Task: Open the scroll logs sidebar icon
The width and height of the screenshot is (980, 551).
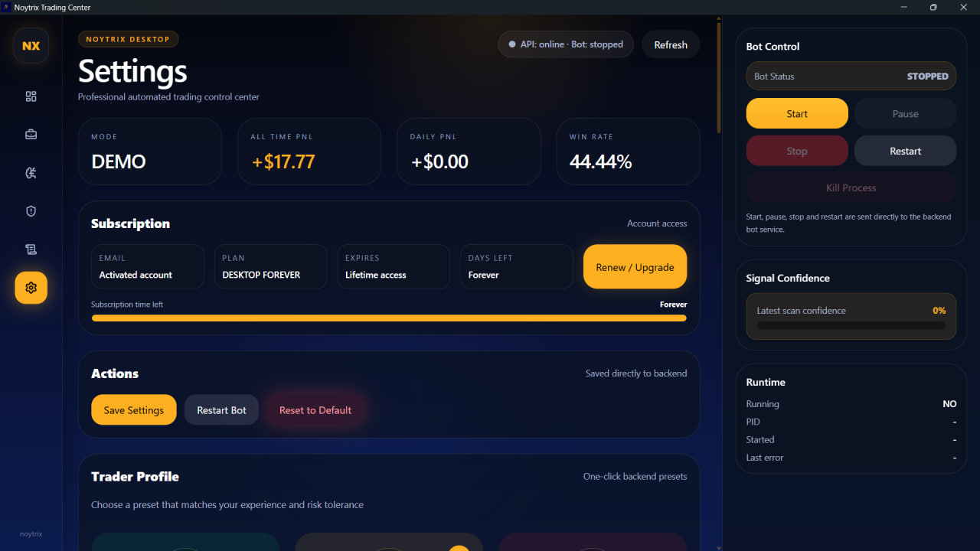Action: click(x=31, y=249)
